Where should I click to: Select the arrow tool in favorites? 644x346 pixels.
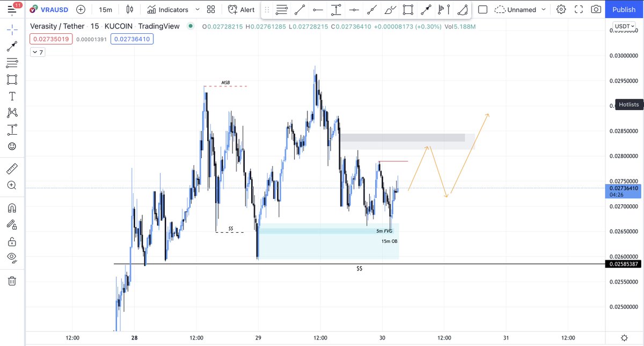pos(426,9)
